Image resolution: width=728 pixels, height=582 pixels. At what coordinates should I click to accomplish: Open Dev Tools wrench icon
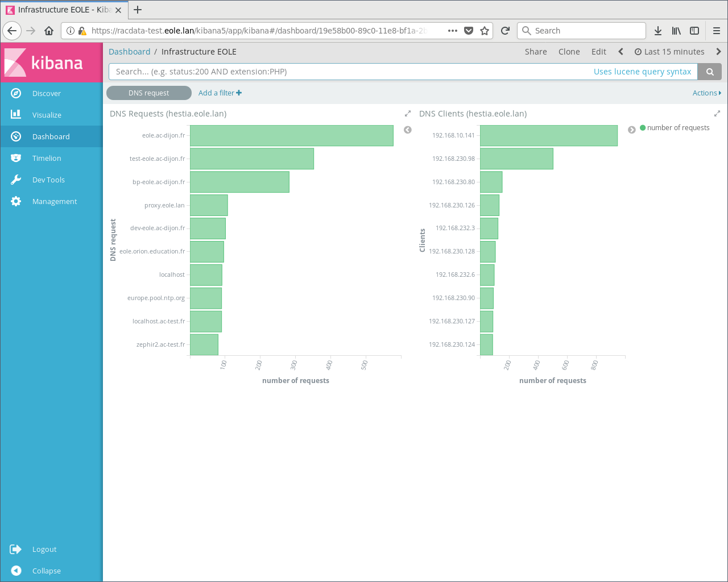[16, 180]
